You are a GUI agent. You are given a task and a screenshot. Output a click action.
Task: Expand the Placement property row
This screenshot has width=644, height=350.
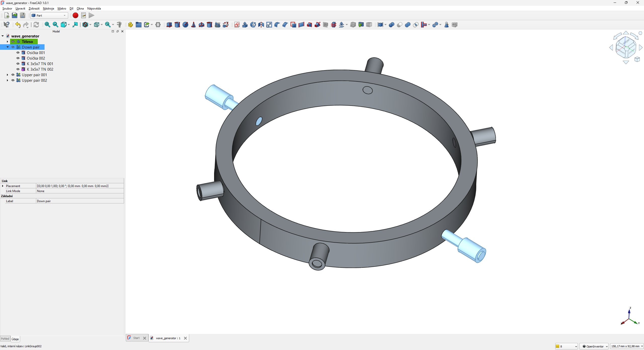(3, 186)
